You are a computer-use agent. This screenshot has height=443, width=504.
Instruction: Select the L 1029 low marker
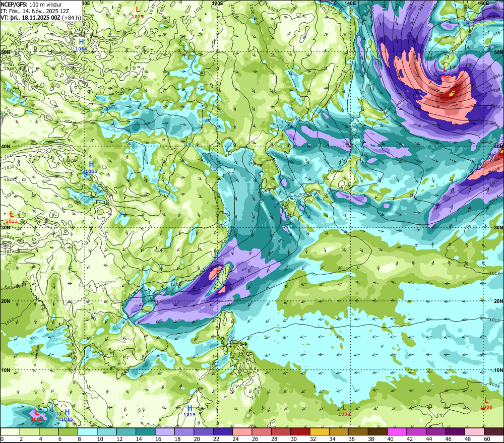click(138, 12)
